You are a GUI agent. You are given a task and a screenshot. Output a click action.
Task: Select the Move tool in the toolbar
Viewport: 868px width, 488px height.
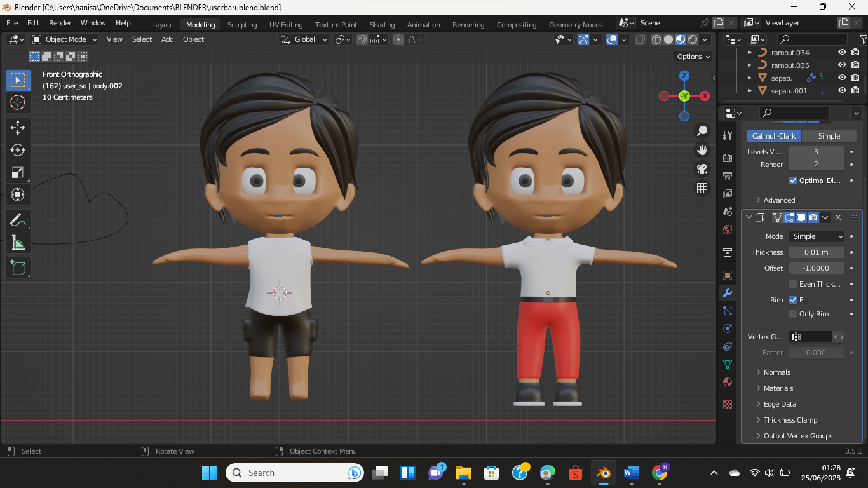pyautogui.click(x=18, y=128)
